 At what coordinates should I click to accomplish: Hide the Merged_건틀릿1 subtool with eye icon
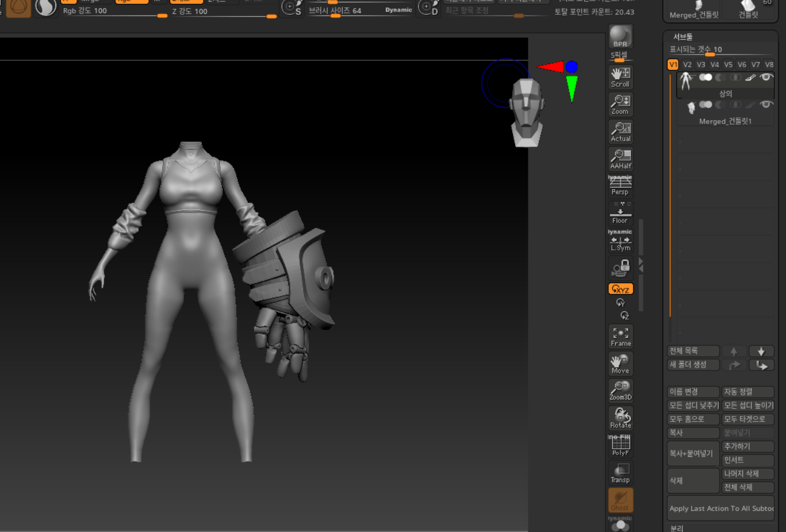coord(766,105)
